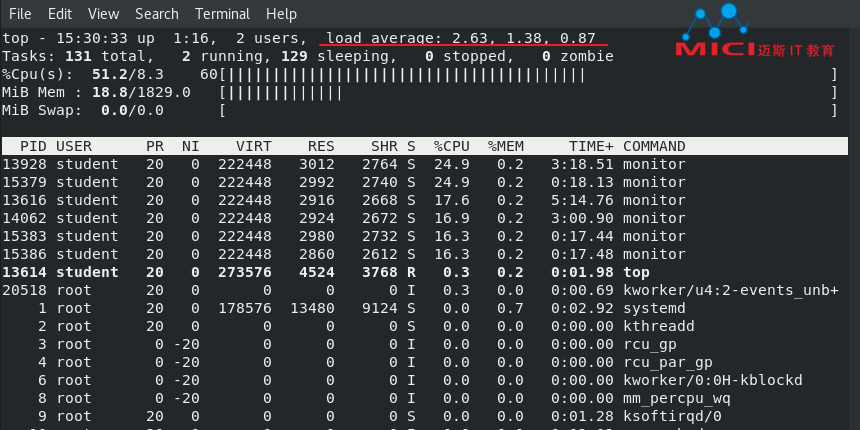Click the %CPU column header
860x430 pixels.
[x=451, y=146]
